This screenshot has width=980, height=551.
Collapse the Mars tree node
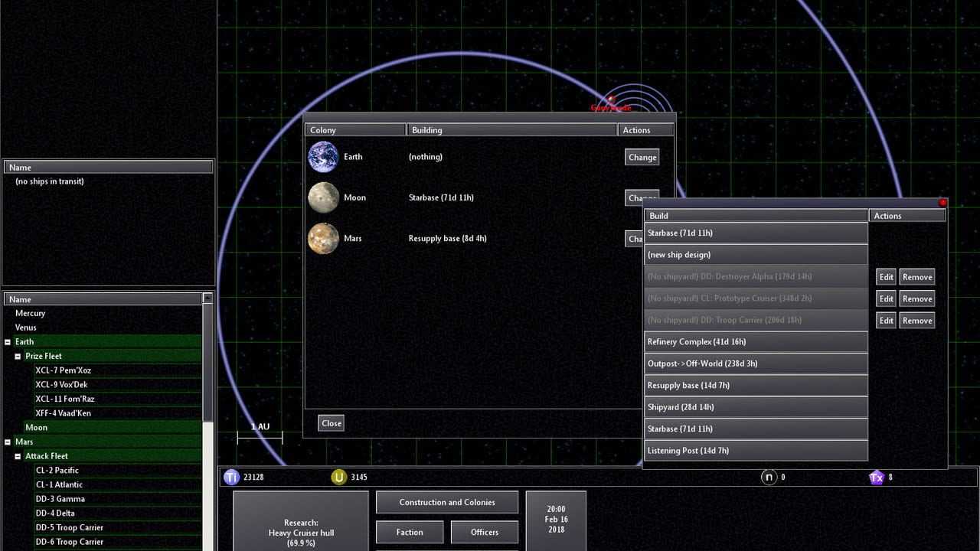click(8, 442)
